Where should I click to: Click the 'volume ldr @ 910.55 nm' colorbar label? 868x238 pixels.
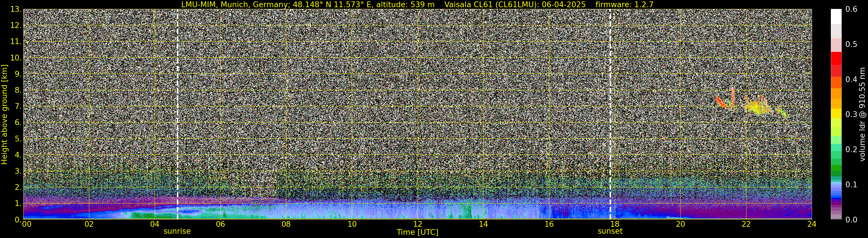[863, 114]
